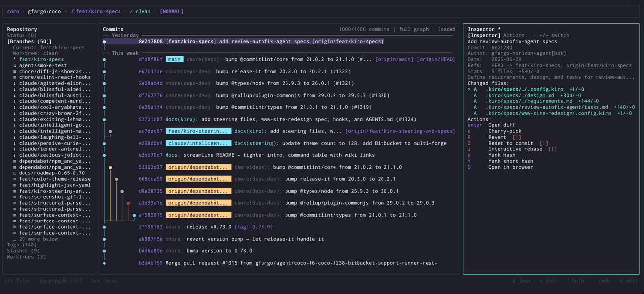This screenshot has height=294, width=644.
Task: Collapse the Branches (50) section
Action: click(x=29, y=42)
